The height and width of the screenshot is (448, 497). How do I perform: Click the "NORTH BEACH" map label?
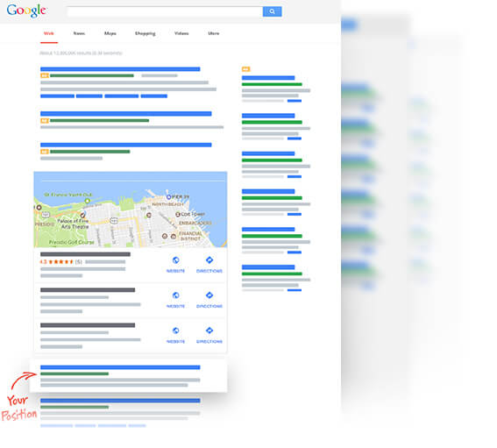tap(168, 204)
